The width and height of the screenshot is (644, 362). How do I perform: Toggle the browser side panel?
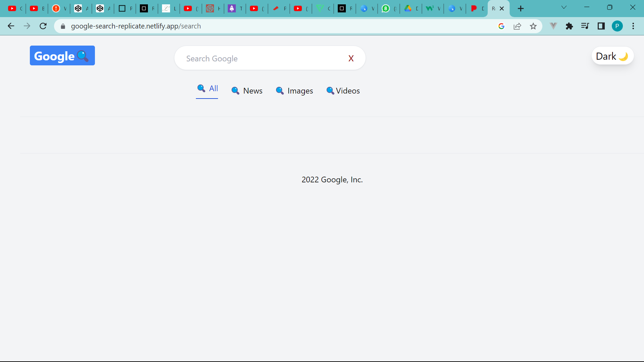[601, 26]
